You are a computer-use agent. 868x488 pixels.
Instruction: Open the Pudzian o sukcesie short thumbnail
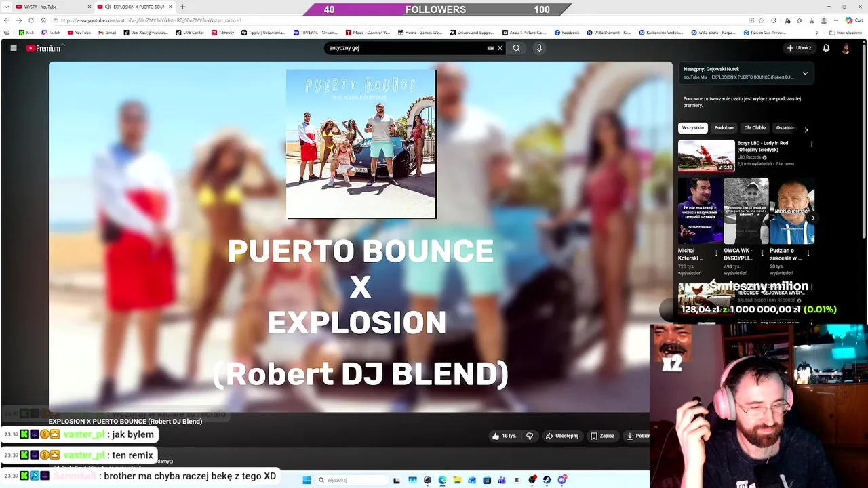791,210
